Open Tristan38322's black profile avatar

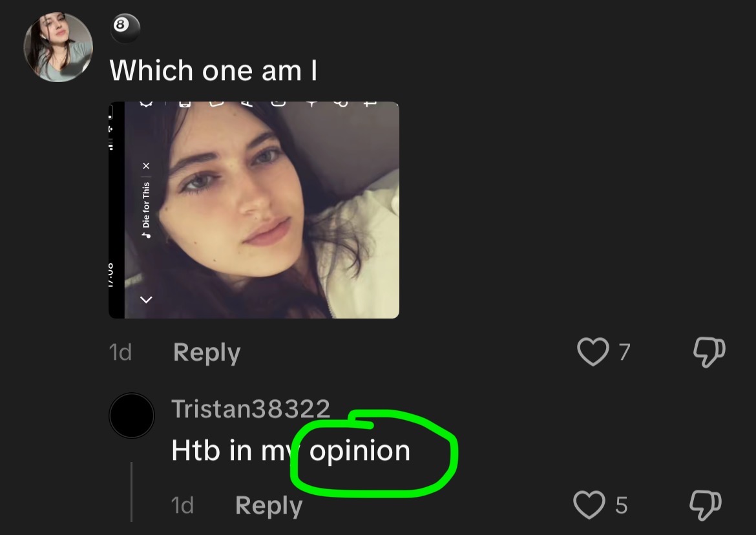[x=132, y=415]
